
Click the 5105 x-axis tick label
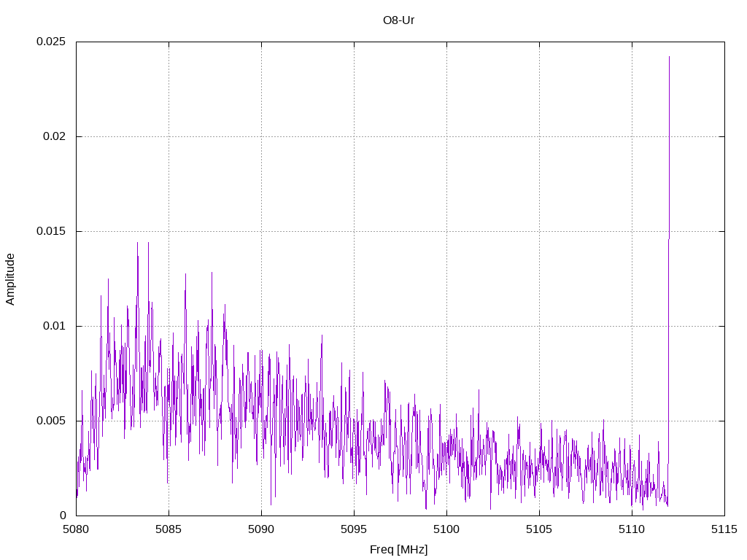[539, 529]
